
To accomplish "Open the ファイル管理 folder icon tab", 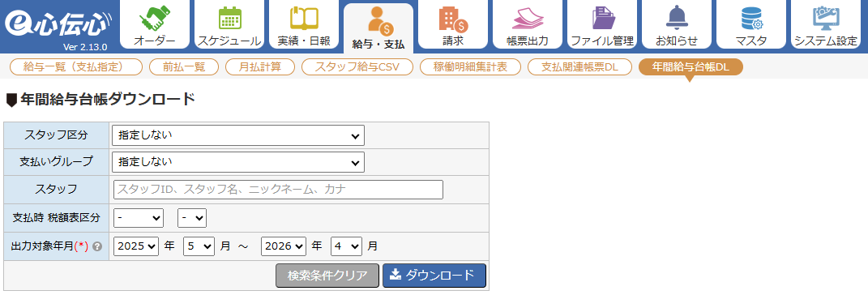I will (602, 24).
